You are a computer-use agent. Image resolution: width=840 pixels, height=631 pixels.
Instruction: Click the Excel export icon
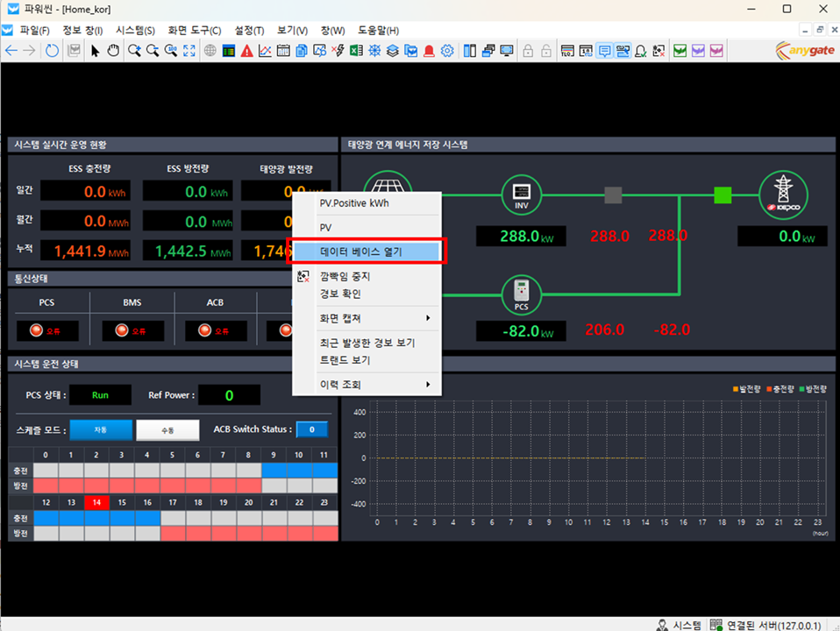357,51
